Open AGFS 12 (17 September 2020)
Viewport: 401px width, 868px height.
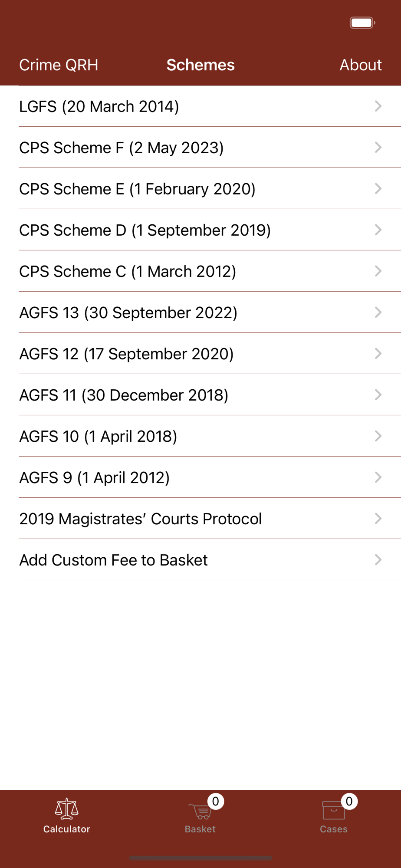coord(126,354)
